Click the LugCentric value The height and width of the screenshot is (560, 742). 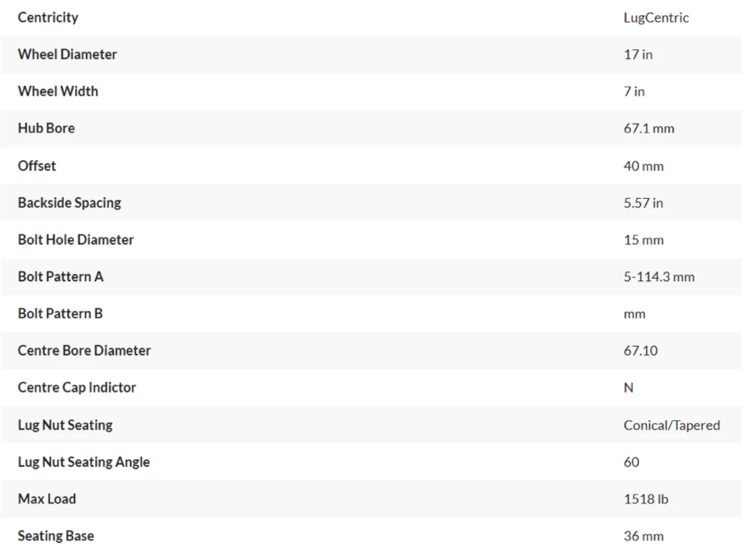(656, 18)
